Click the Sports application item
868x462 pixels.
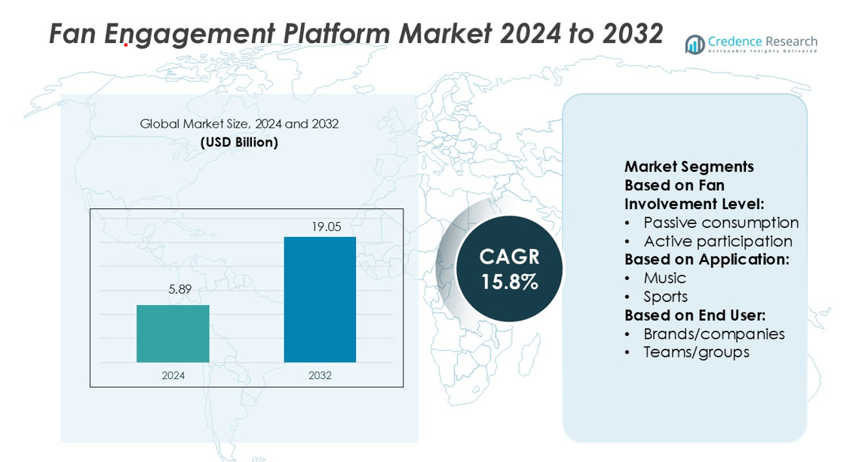click(x=665, y=297)
